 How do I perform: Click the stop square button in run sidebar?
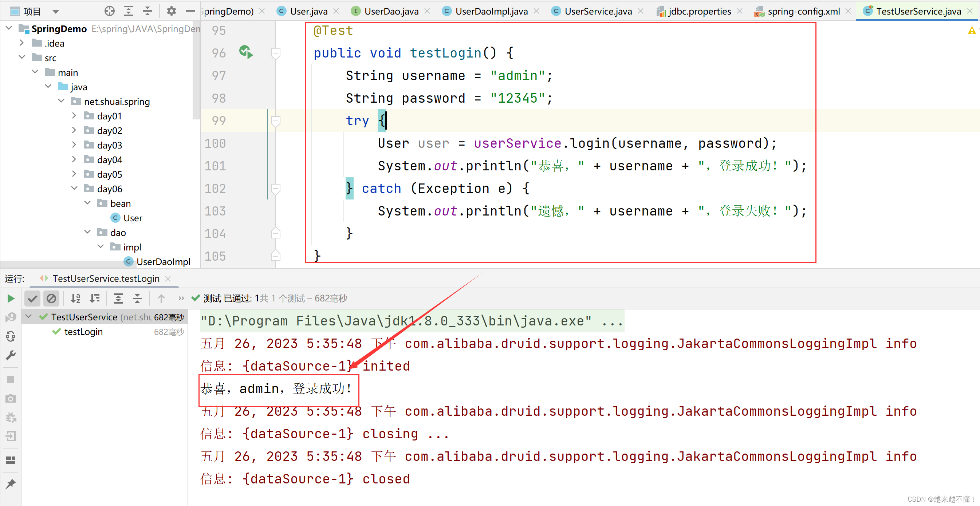(x=11, y=379)
